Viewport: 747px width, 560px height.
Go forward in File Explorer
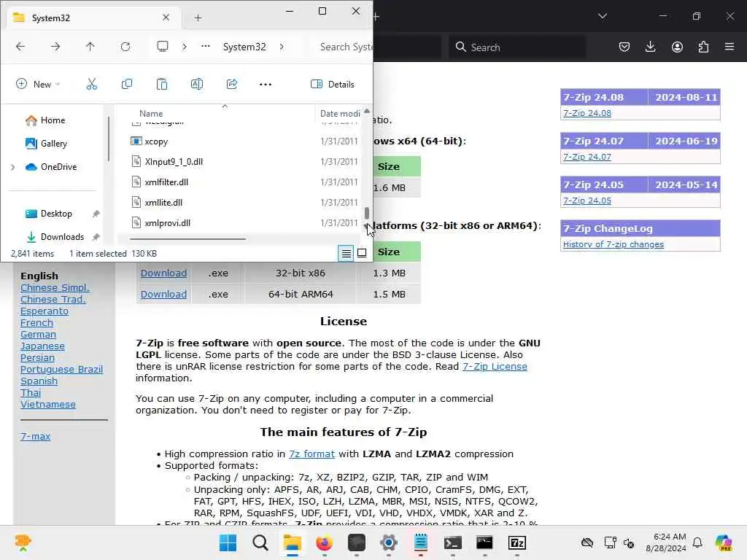click(55, 47)
